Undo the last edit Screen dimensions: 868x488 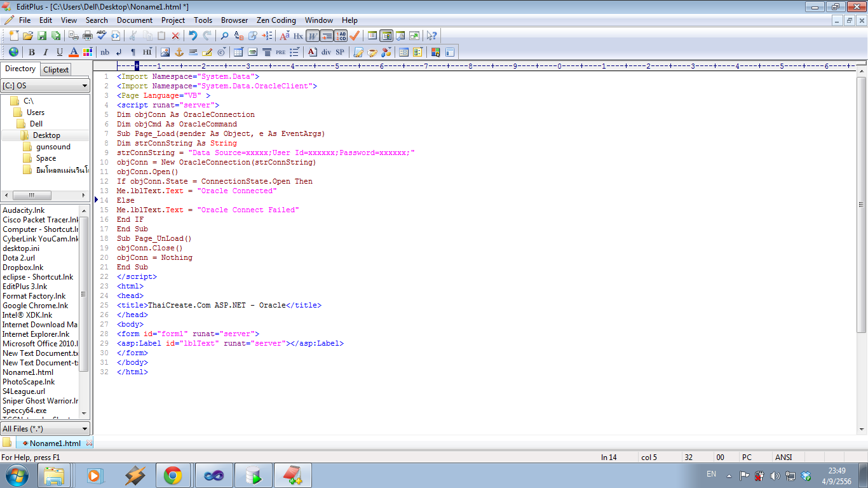point(193,36)
